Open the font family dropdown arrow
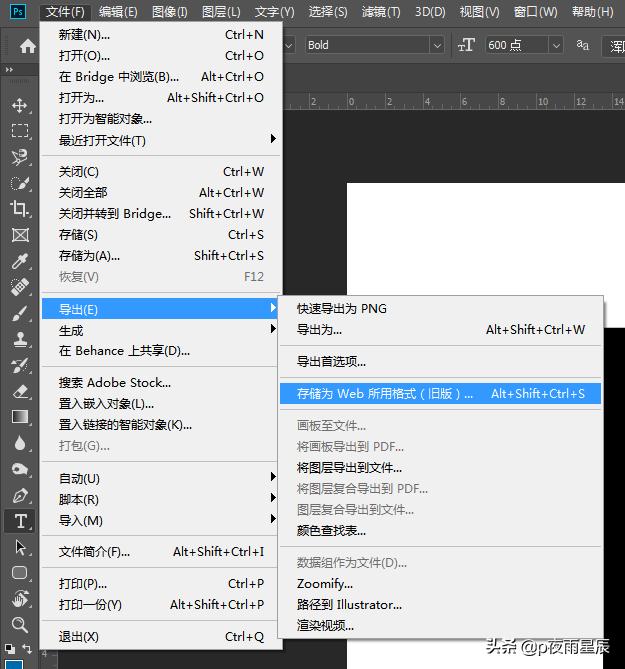This screenshot has height=669, width=625. 289,45
